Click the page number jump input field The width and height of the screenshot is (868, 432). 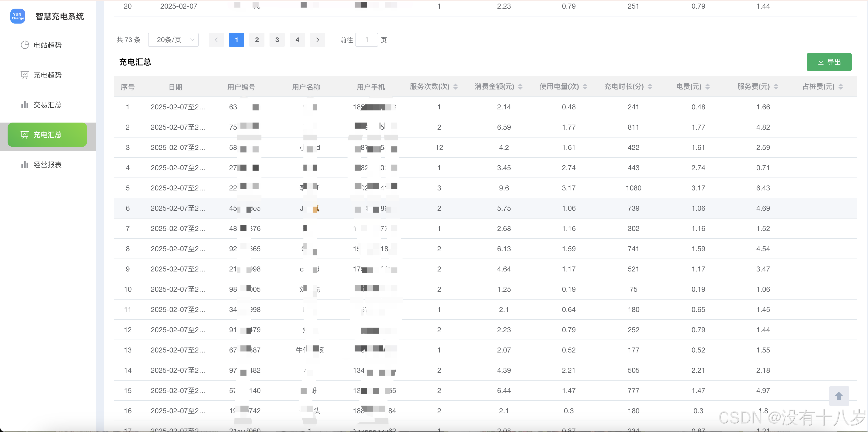[367, 40]
